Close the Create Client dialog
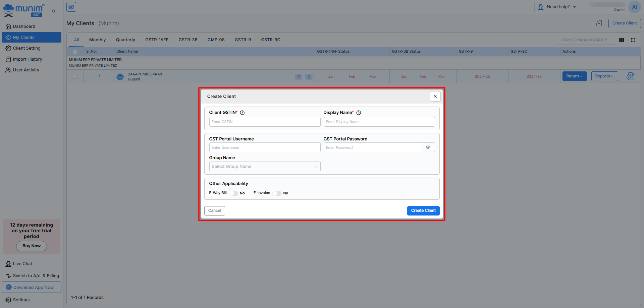The width and height of the screenshot is (644, 308). pyautogui.click(x=435, y=96)
